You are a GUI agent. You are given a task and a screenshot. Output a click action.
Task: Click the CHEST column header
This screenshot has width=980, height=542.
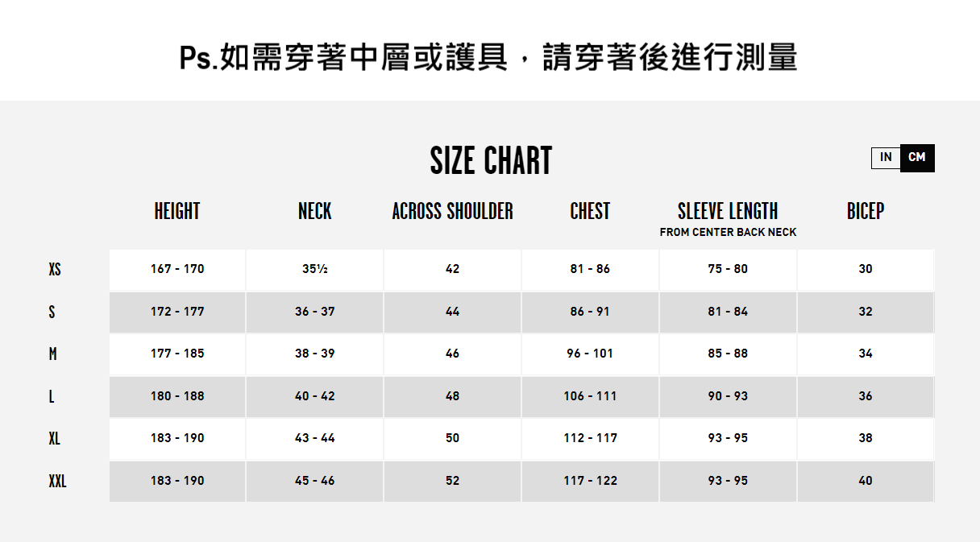click(590, 211)
